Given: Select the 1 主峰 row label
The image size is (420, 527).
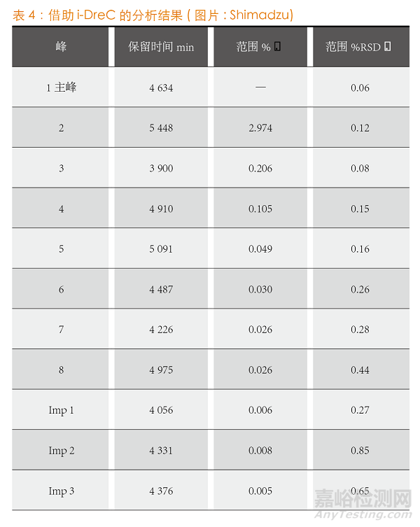Looking at the screenshot, I should click(61, 87).
